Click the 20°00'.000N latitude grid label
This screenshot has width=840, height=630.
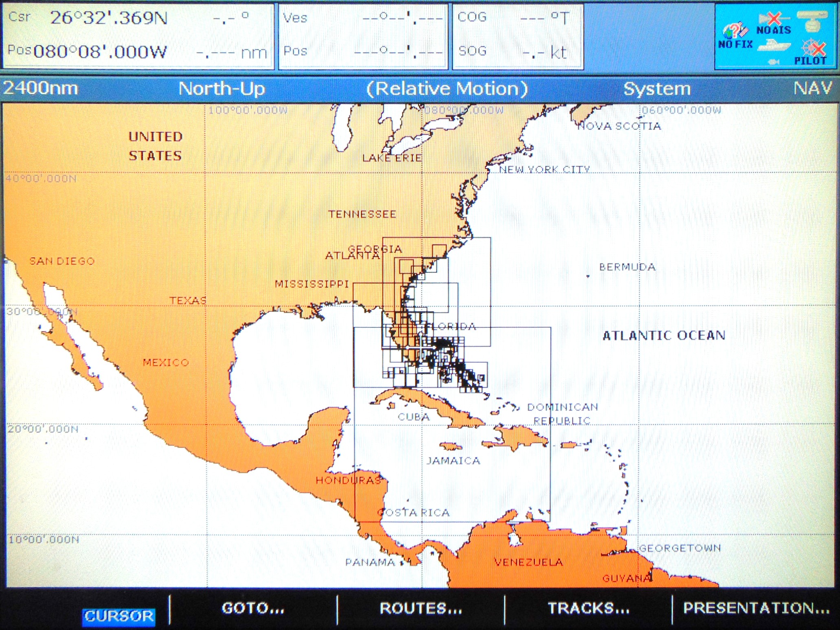point(43,429)
